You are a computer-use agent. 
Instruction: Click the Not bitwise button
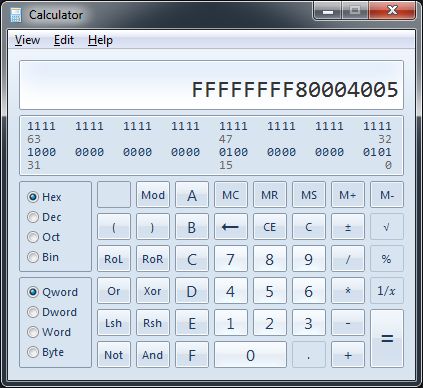click(x=114, y=355)
